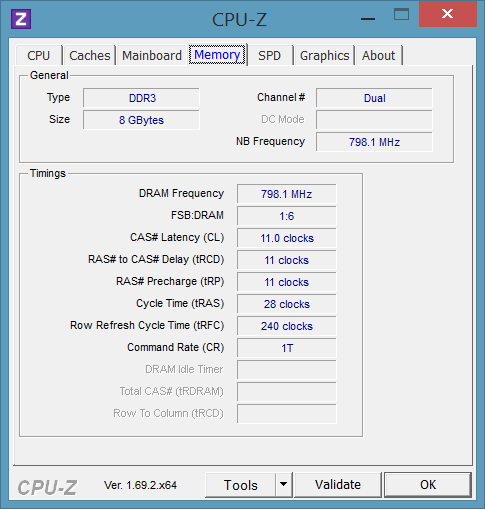This screenshot has height=509, width=485.
Task: Click the 1T Command Rate value
Action: coord(287,348)
